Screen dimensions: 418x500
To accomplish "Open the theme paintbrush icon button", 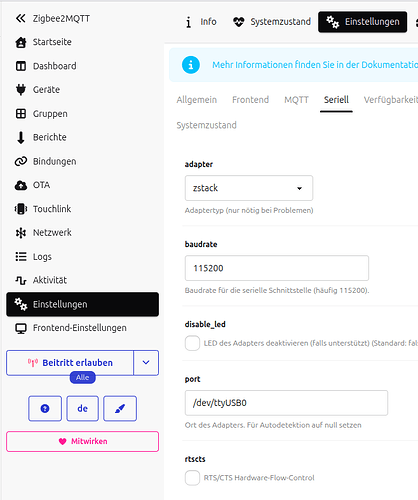I will (x=120, y=408).
